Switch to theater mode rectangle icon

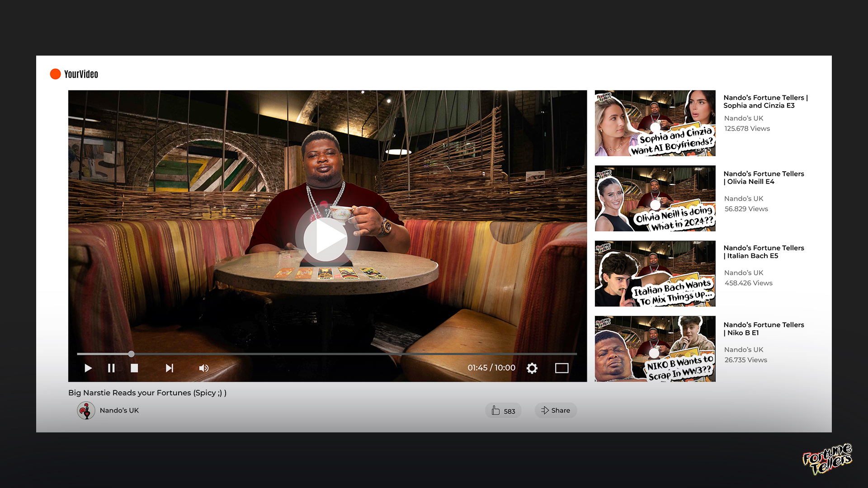pos(561,368)
